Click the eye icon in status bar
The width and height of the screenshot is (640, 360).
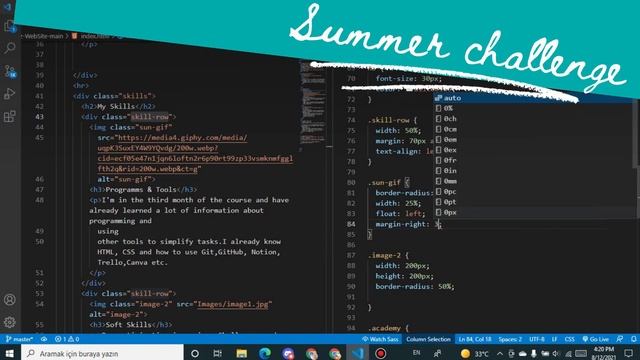click(x=44, y=339)
